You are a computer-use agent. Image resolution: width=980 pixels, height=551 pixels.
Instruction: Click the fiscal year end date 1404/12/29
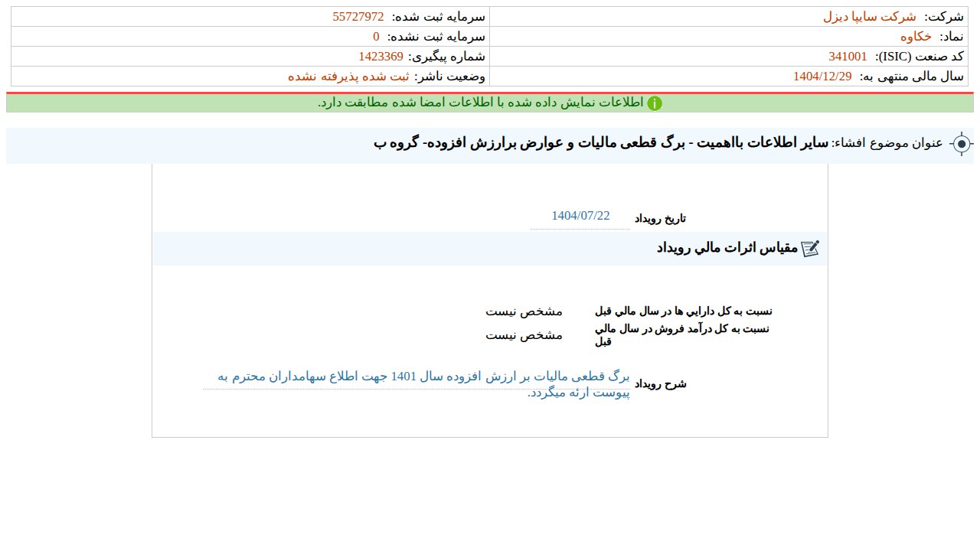[822, 77]
